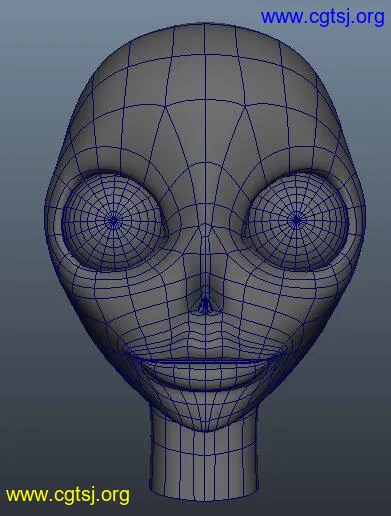The image size is (391, 516).
Task: Select the center vertex of the left eye
Action: click(114, 220)
